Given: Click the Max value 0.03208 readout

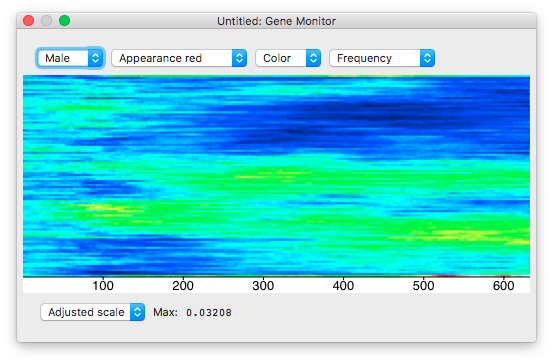Looking at the screenshot, I should coord(209,313).
